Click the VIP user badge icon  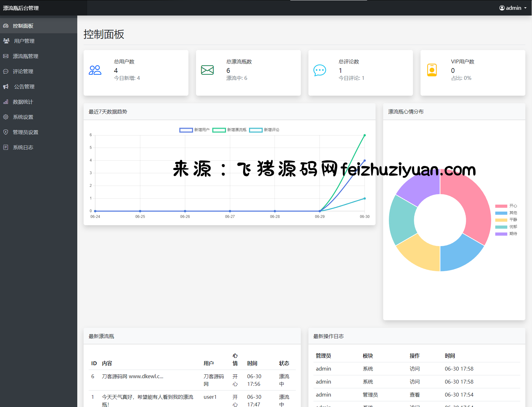point(432,70)
